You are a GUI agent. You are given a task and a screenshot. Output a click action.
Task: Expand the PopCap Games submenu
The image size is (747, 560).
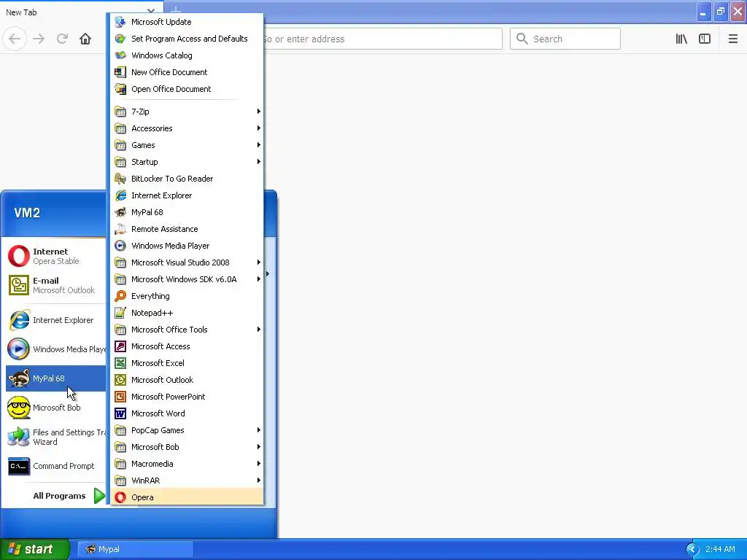click(x=187, y=430)
